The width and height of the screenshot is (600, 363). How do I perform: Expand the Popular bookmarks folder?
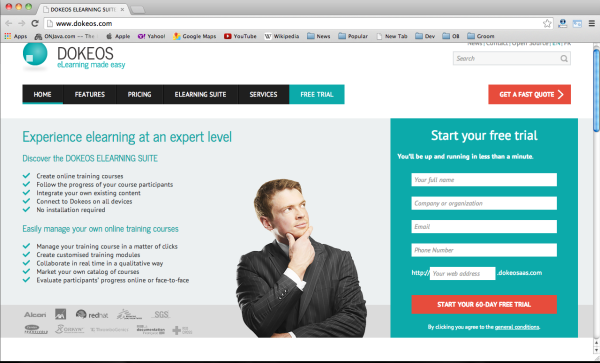tap(353, 36)
